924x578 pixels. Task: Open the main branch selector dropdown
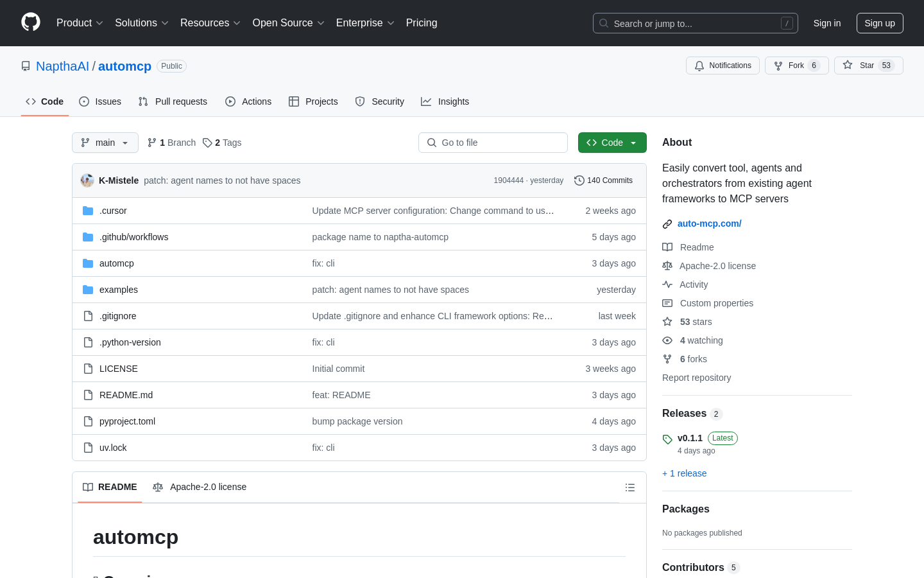[105, 143]
